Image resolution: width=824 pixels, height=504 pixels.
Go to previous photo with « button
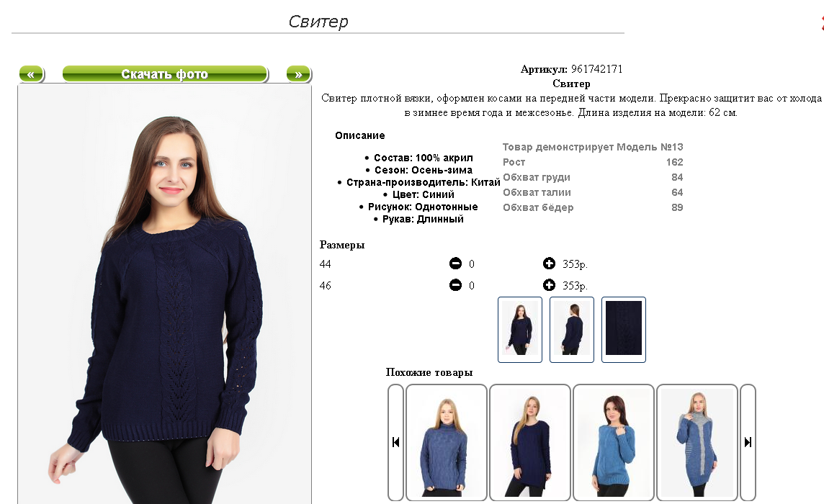click(x=32, y=74)
